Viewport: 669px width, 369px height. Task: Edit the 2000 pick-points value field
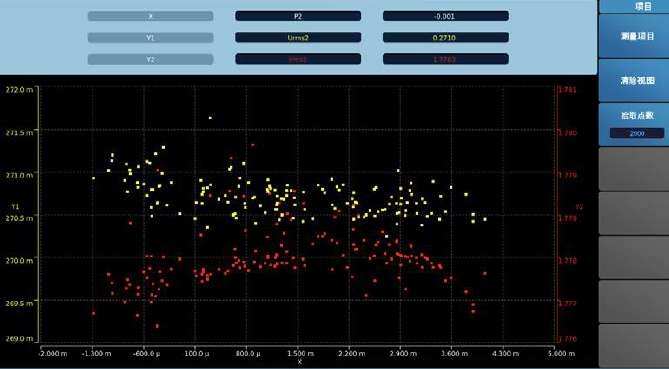point(637,134)
